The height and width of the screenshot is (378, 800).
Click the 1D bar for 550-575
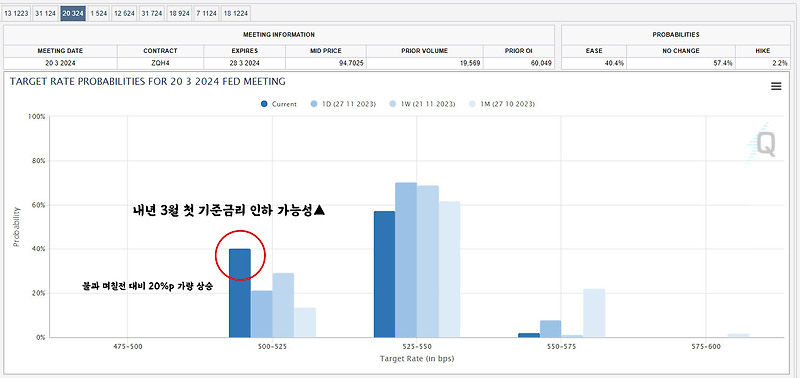(551, 329)
